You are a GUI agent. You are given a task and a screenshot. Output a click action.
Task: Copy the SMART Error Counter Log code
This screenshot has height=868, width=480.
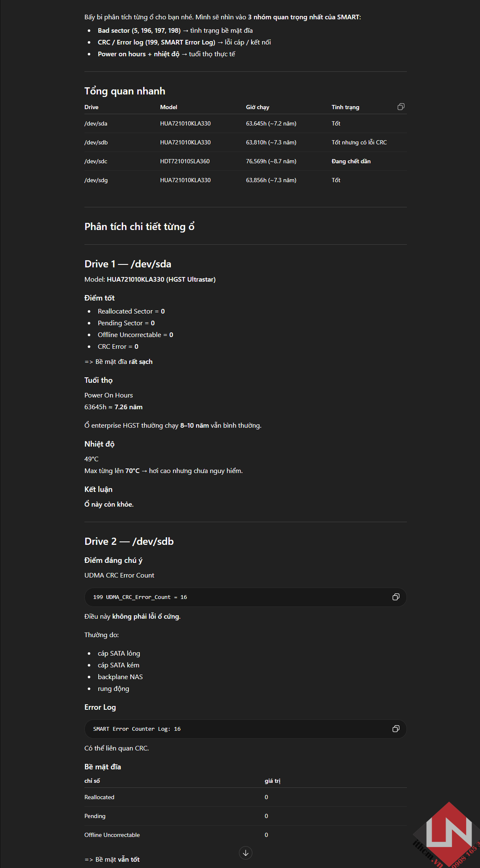tap(396, 729)
